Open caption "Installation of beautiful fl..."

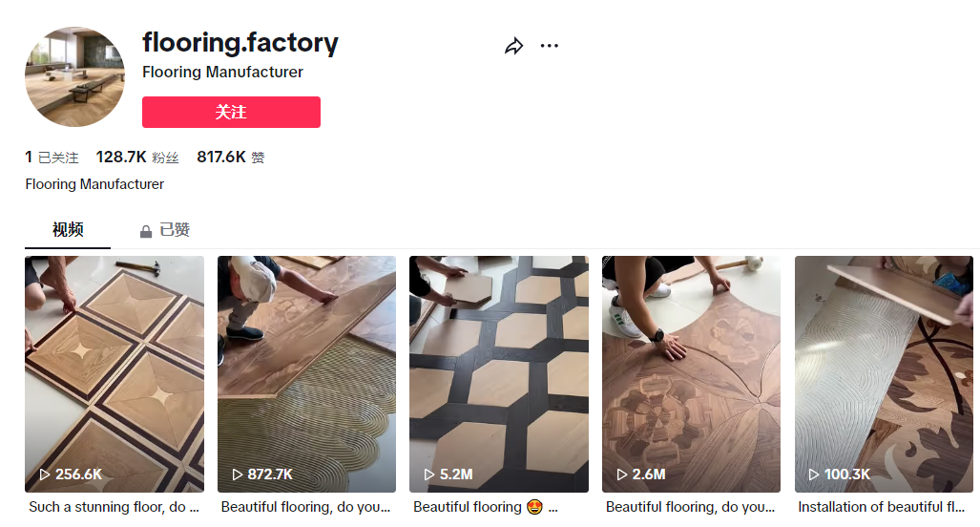[883, 507]
